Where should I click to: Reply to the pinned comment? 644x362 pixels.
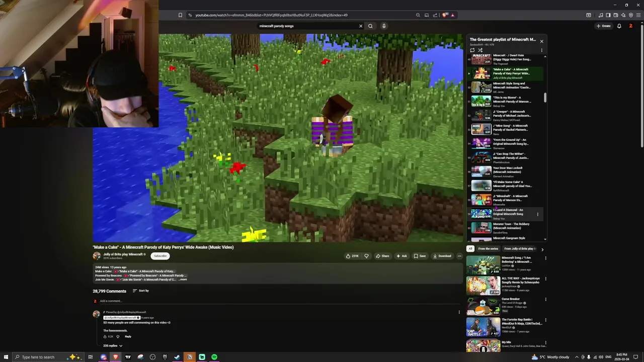[128, 336]
